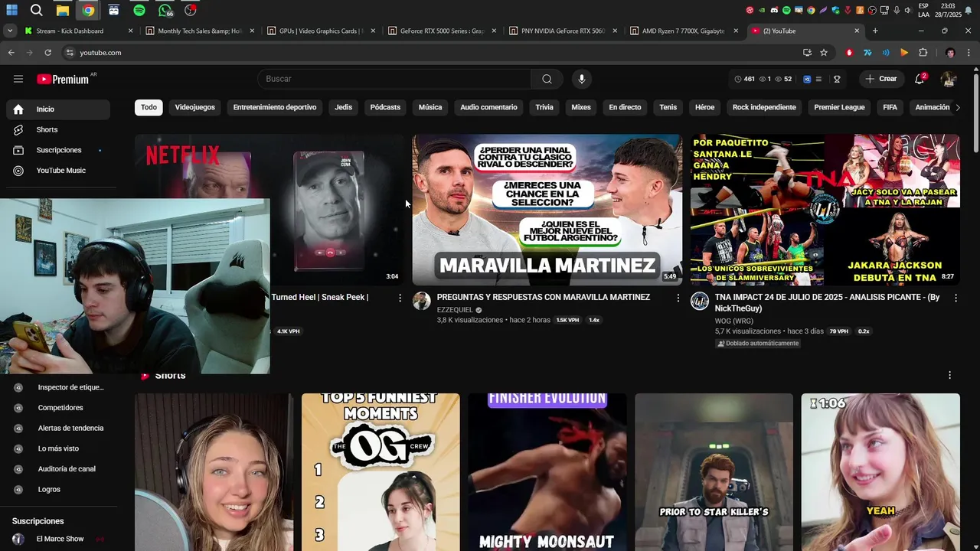Open the Top 5 Funniest Moments short

point(381,471)
